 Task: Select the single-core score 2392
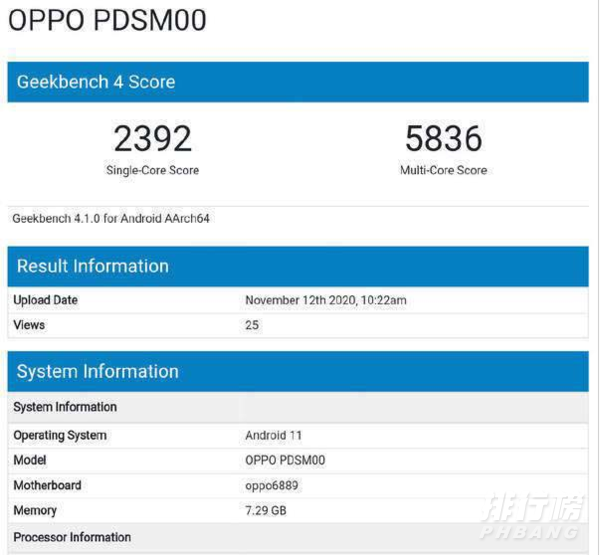(152, 139)
